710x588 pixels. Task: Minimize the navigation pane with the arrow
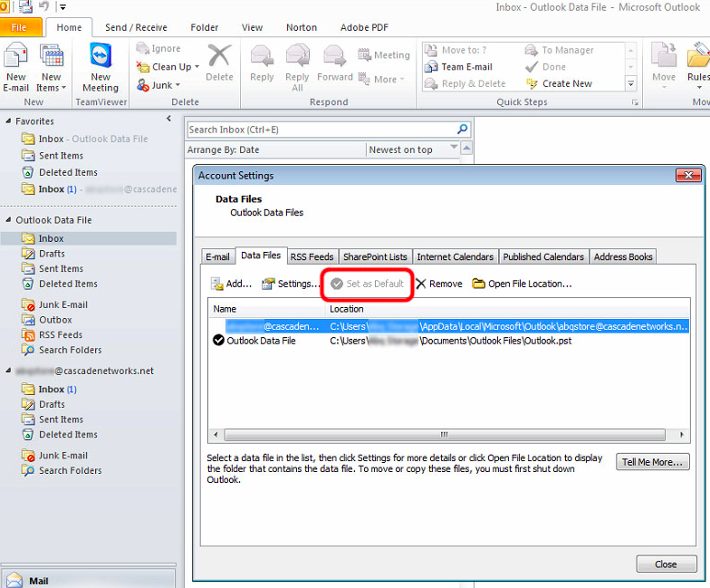(168, 119)
